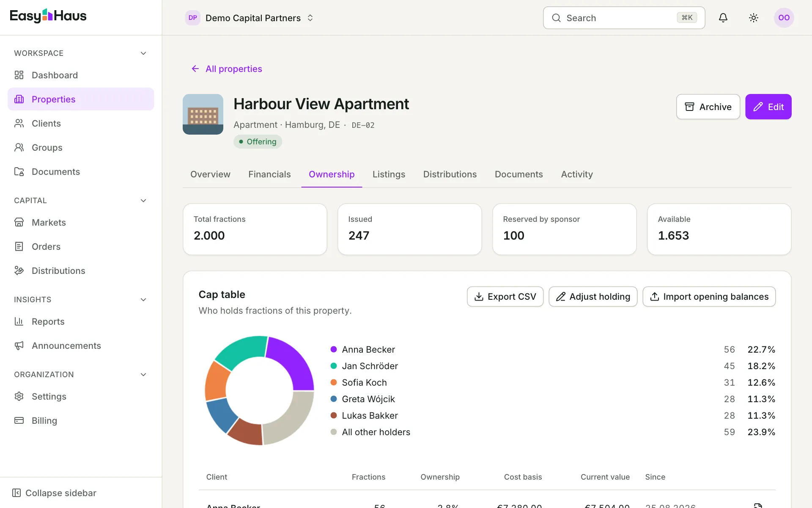This screenshot has width=812, height=508.
Task: Click the green dot next to Jan Schröder
Action: click(x=334, y=366)
